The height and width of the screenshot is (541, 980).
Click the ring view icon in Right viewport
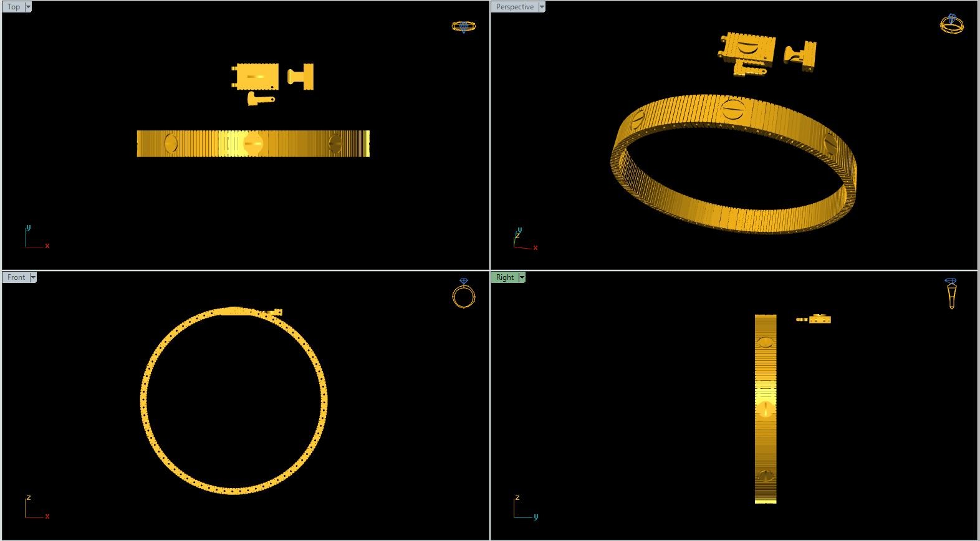click(951, 293)
